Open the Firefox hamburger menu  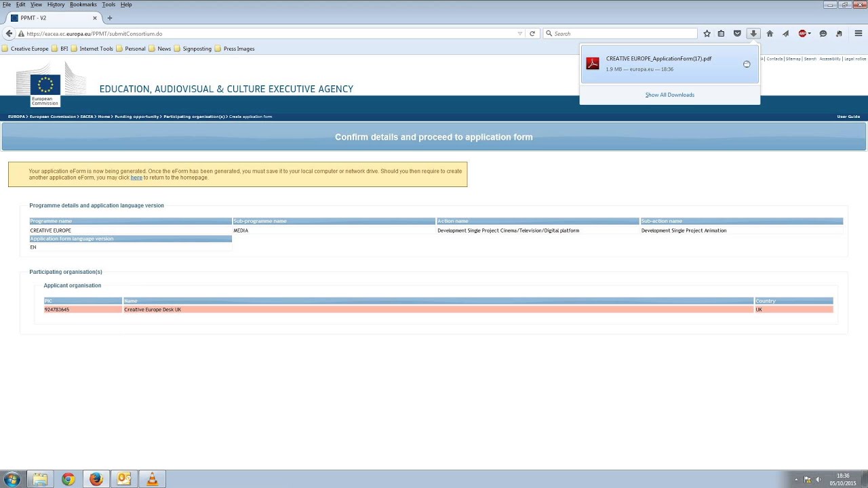pyautogui.click(x=858, y=33)
